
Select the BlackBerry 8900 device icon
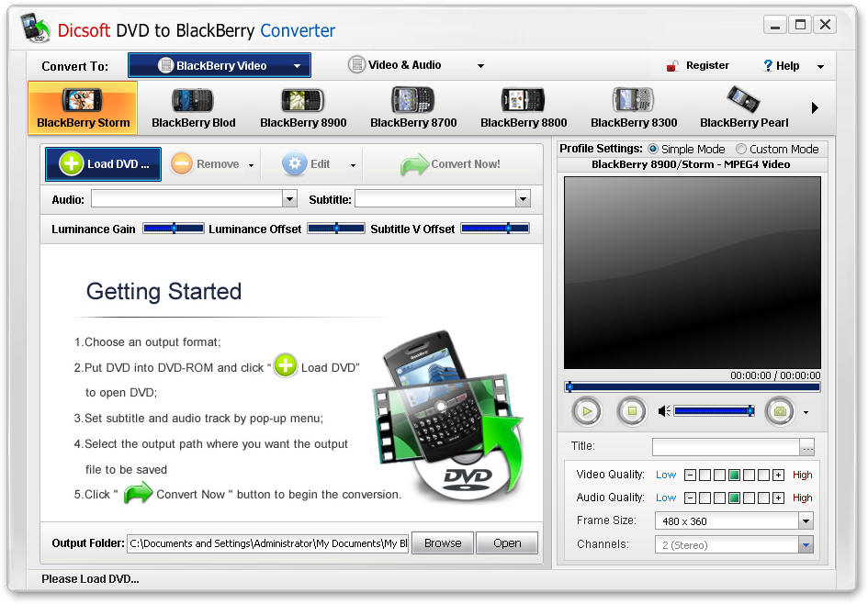pos(303,108)
